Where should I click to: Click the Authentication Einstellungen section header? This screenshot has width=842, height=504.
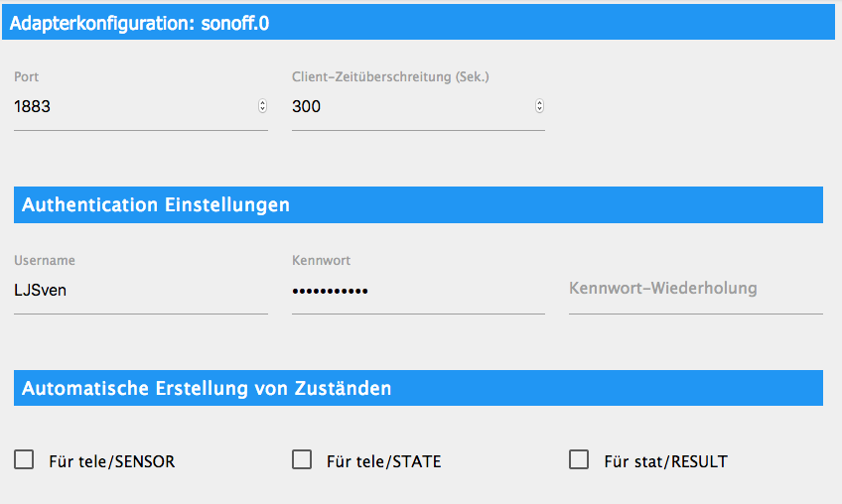pyautogui.click(x=417, y=205)
